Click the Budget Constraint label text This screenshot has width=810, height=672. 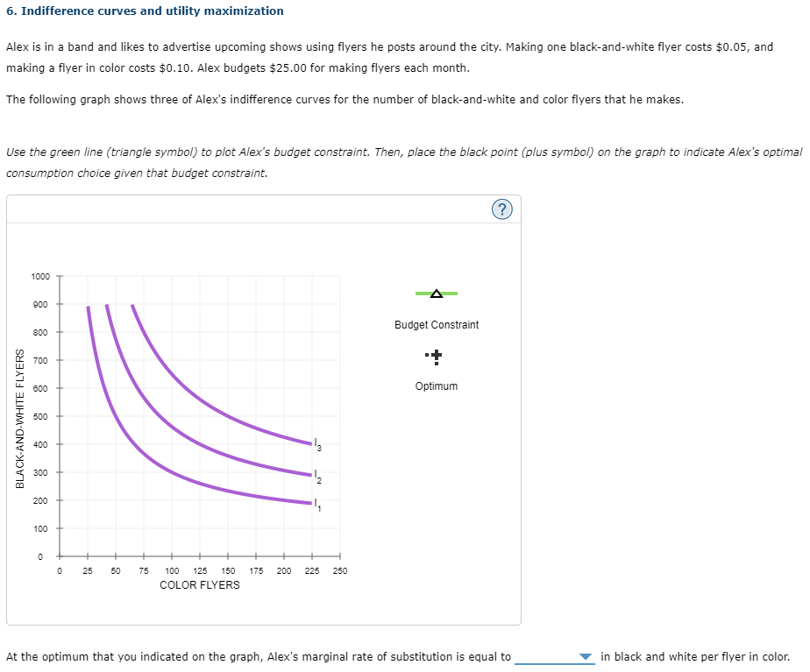pos(436,324)
